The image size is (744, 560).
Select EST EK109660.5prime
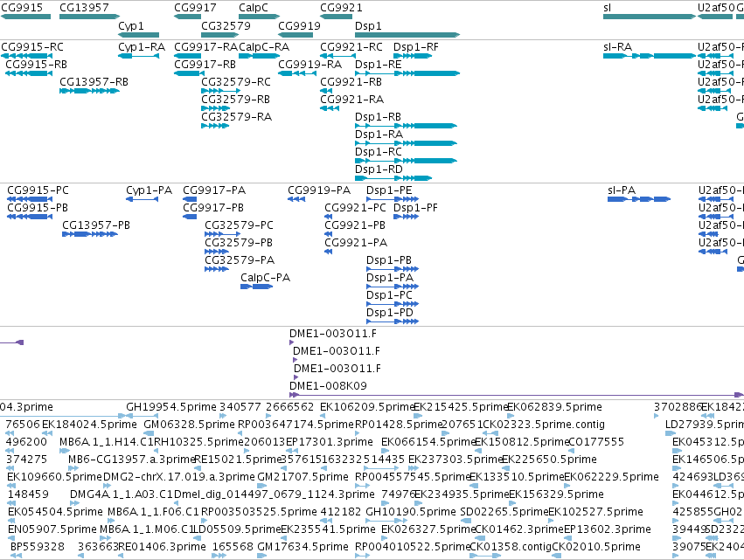(x=11, y=486)
